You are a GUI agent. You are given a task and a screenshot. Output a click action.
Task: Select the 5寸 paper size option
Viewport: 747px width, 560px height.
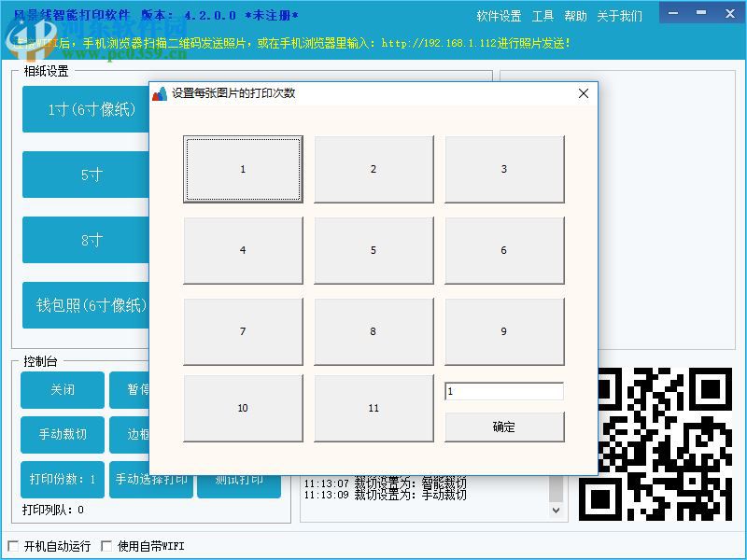[x=84, y=175]
